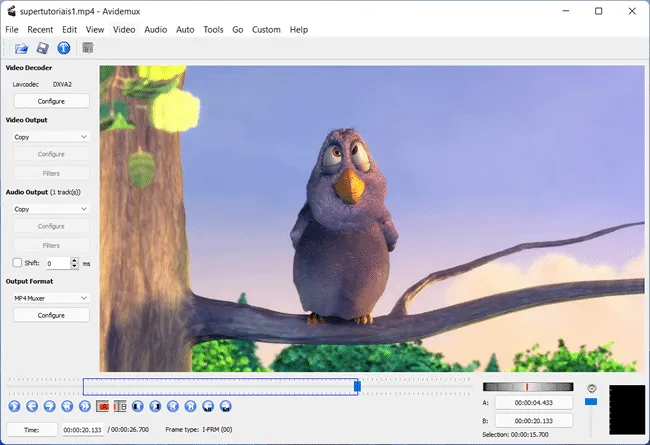The image size is (650, 445).
Task: Click the audio Shift value field
Action: click(58, 263)
